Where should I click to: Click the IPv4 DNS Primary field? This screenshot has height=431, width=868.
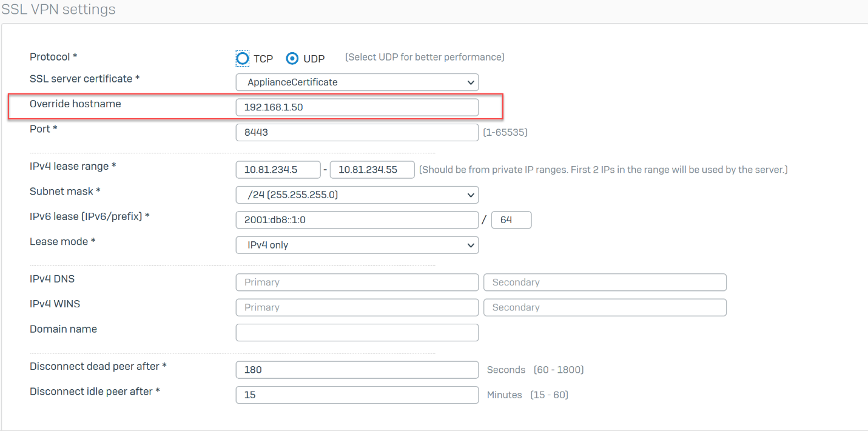point(357,282)
